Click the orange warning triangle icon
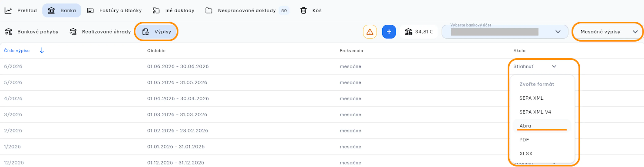 pos(370,32)
